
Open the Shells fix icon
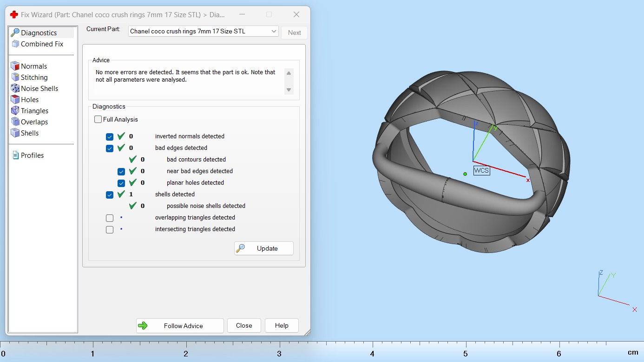[15, 133]
